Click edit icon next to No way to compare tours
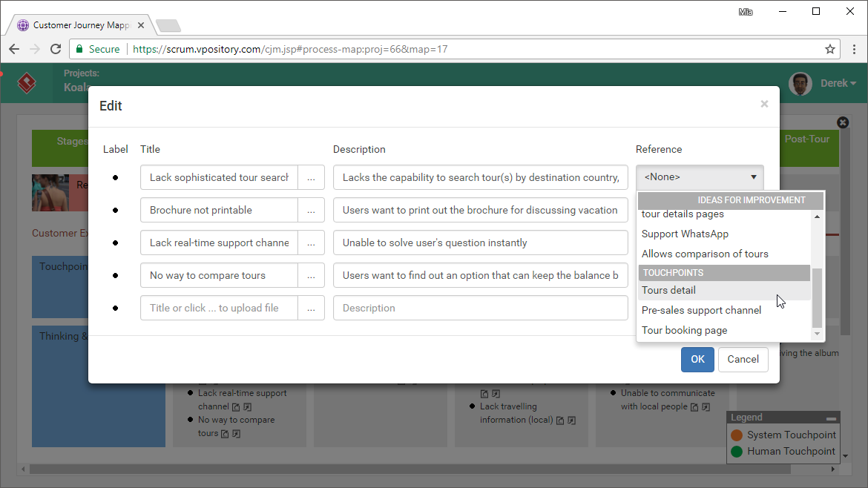The height and width of the screenshot is (488, 868). click(225, 434)
